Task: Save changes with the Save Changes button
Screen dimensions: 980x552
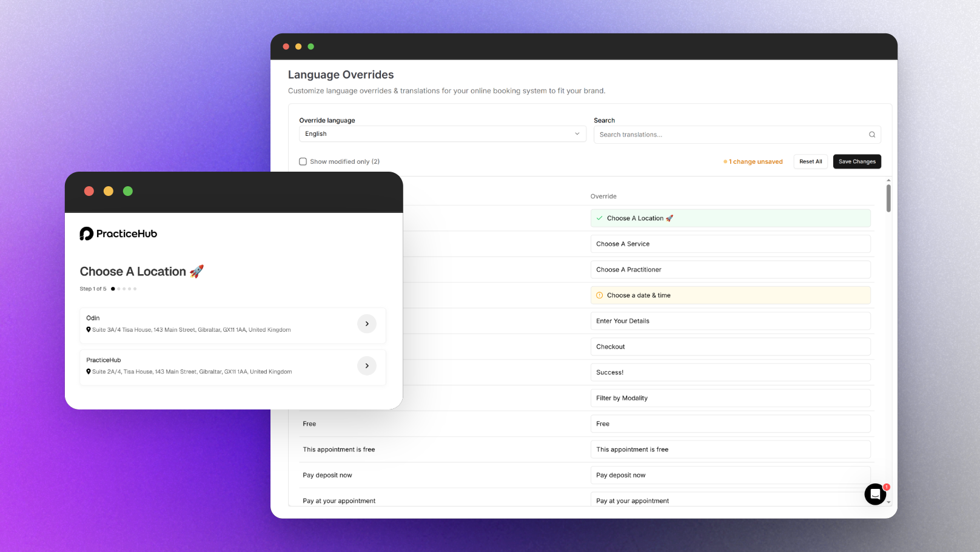Action: (856, 161)
